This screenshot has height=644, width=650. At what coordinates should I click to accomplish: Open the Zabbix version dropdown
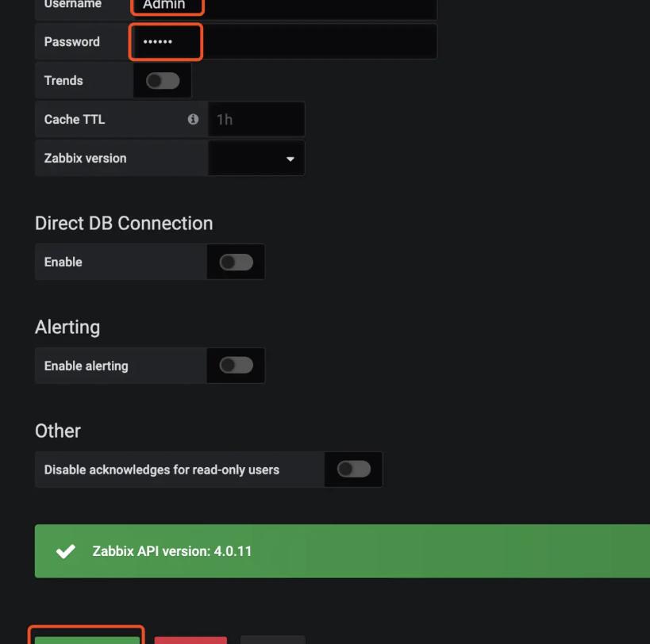point(256,158)
